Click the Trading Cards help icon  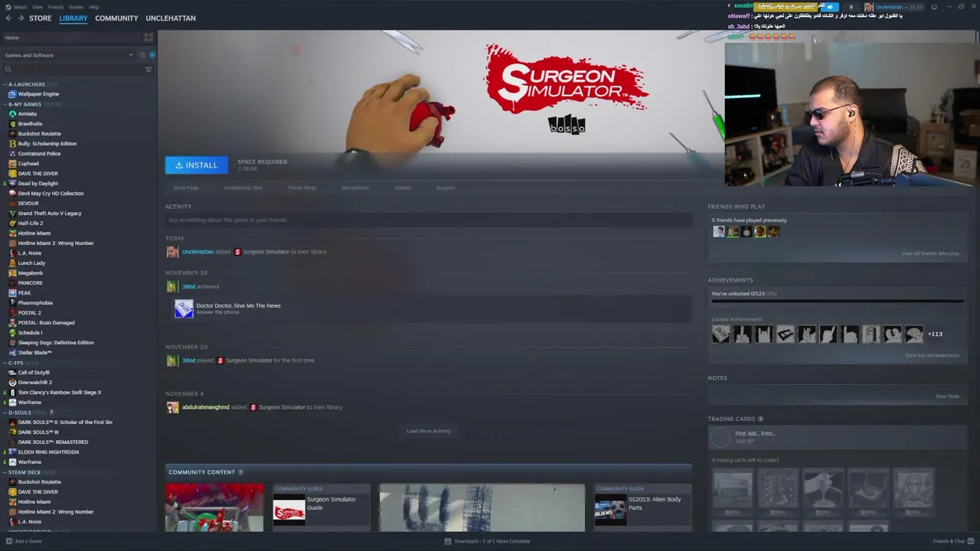[x=760, y=419]
